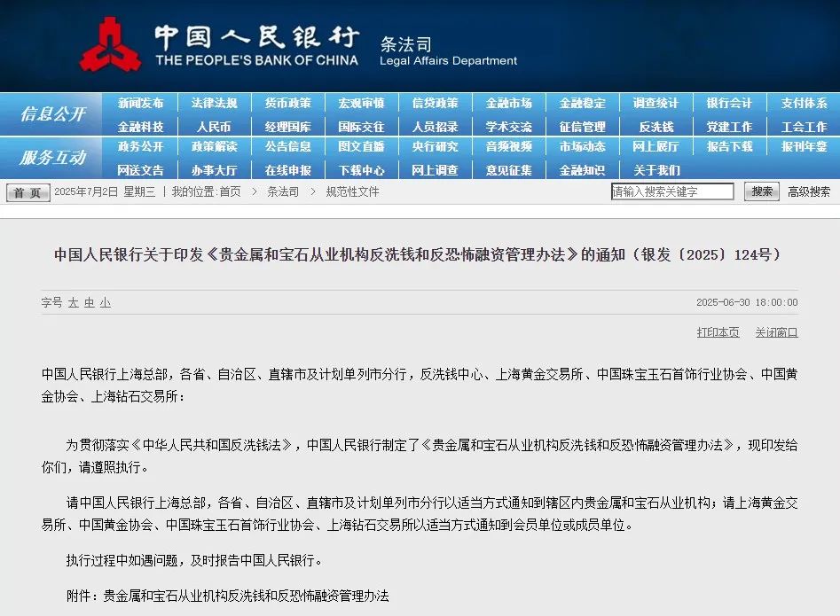Open 货币政策 menu item
Image resolution: width=840 pixels, height=616 pixels.
coord(287,103)
